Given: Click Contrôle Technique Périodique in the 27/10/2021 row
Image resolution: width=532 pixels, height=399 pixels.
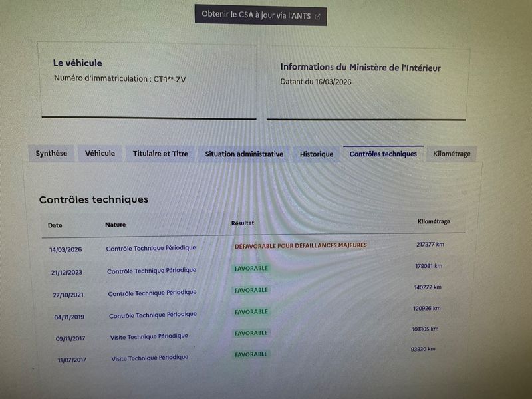Looking at the screenshot, I should tap(152, 293).
